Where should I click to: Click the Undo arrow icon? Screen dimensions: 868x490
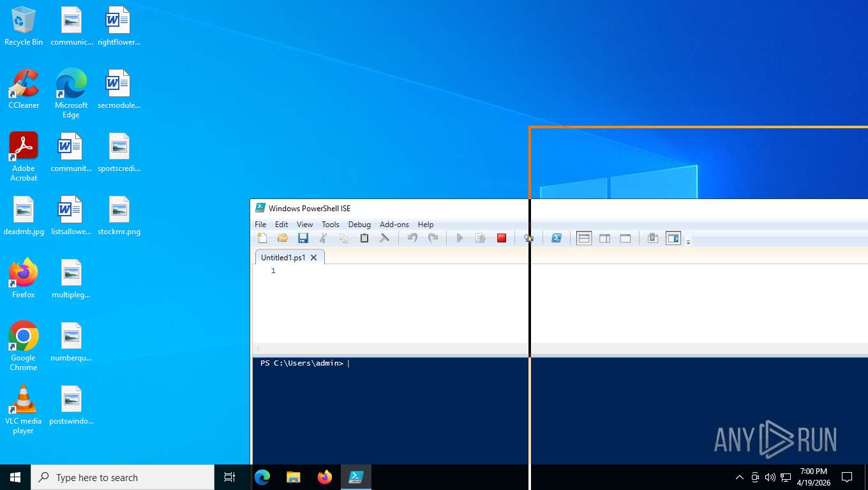(412, 238)
